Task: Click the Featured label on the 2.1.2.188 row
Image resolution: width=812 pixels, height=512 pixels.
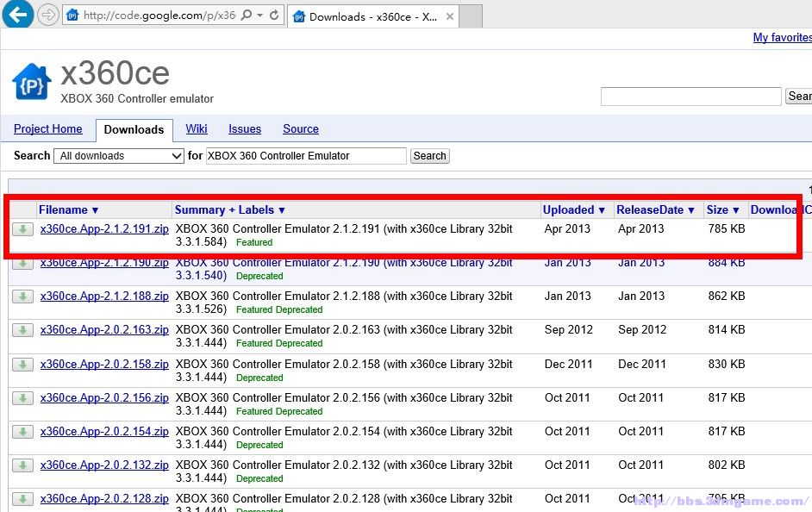Action: tap(254, 309)
